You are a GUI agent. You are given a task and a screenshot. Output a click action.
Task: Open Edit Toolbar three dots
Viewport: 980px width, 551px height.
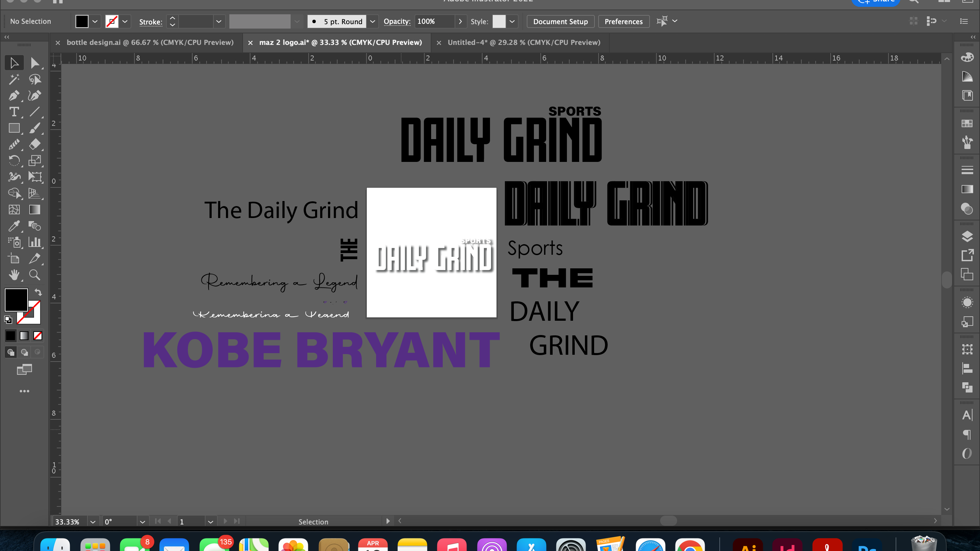[x=24, y=391]
